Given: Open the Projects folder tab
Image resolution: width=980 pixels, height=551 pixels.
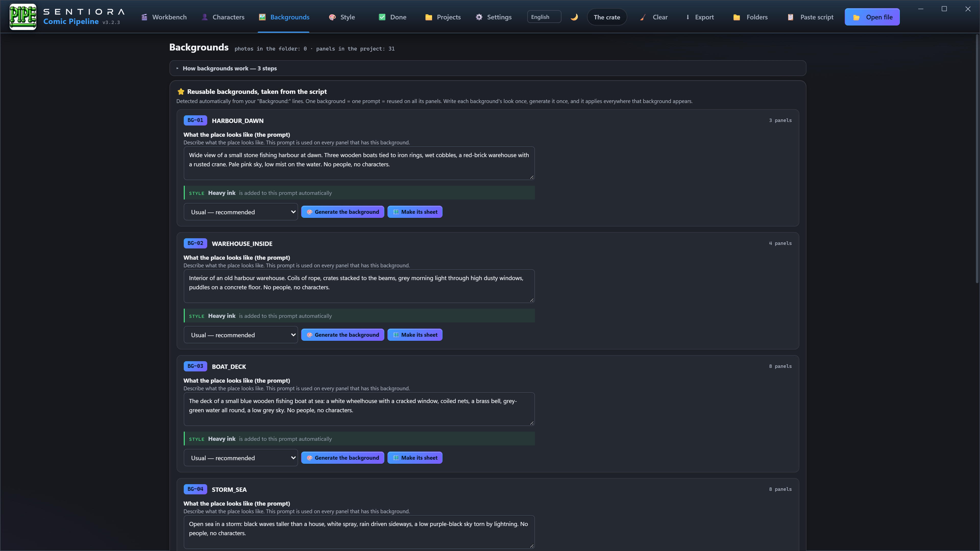Looking at the screenshot, I should 443,17.
